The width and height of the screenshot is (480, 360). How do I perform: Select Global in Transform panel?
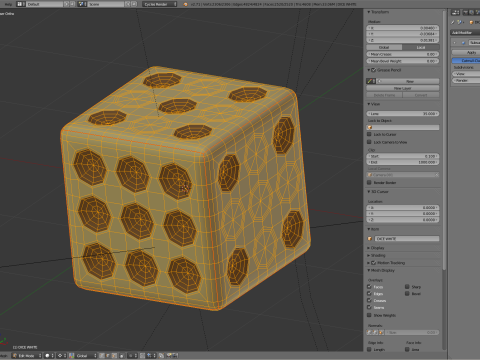[x=384, y=47]
